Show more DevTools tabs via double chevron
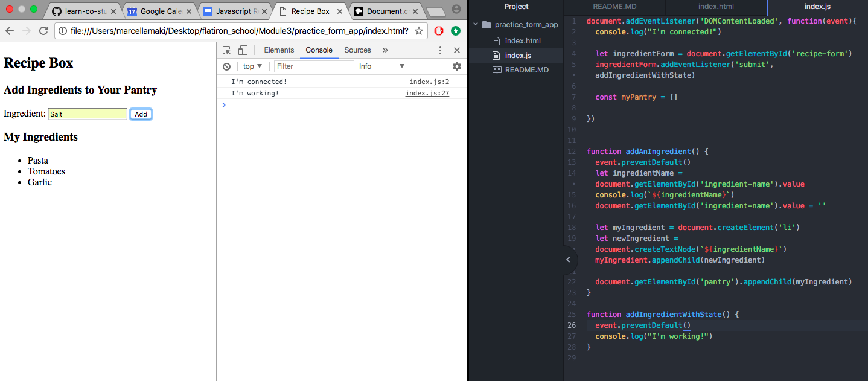 click(385, 50)
